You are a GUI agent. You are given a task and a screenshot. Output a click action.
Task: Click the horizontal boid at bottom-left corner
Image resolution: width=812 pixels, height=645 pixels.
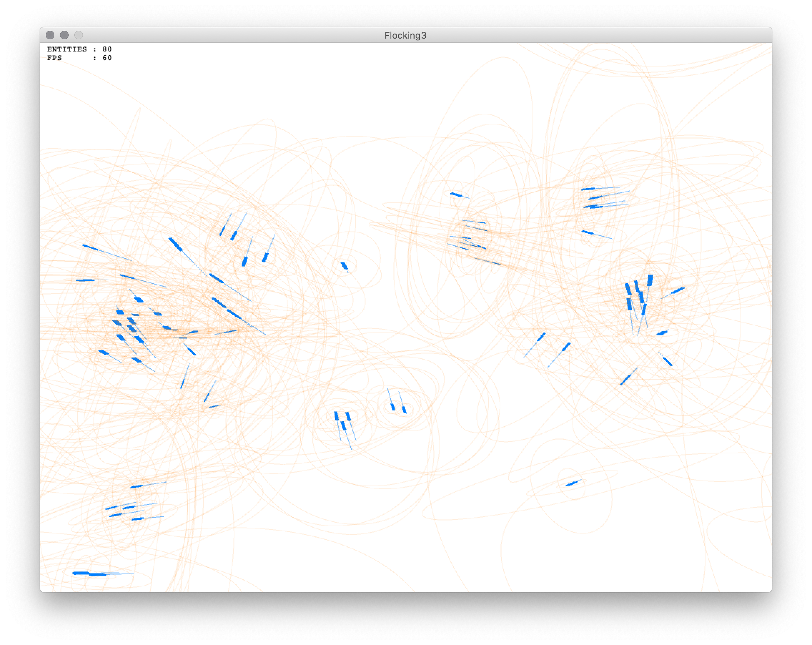coord(89,573)
